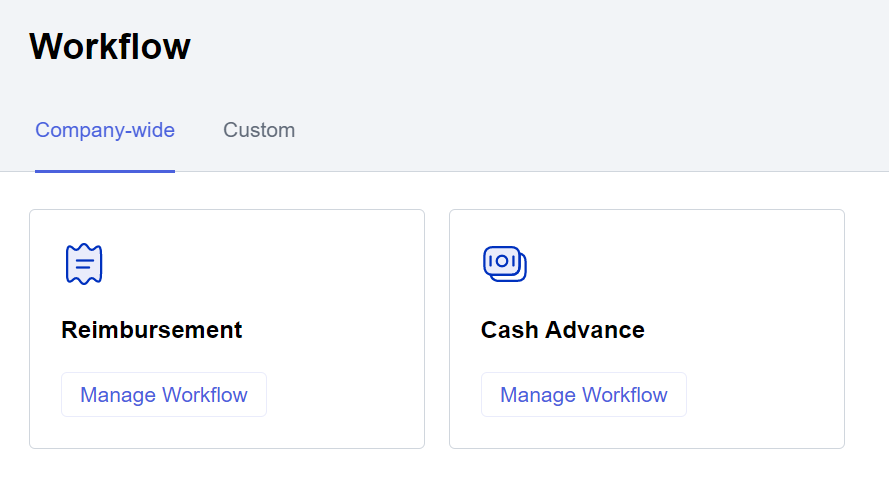Click the Workflow page heading
The image size is (889, 501).
[x=110, y=46]
